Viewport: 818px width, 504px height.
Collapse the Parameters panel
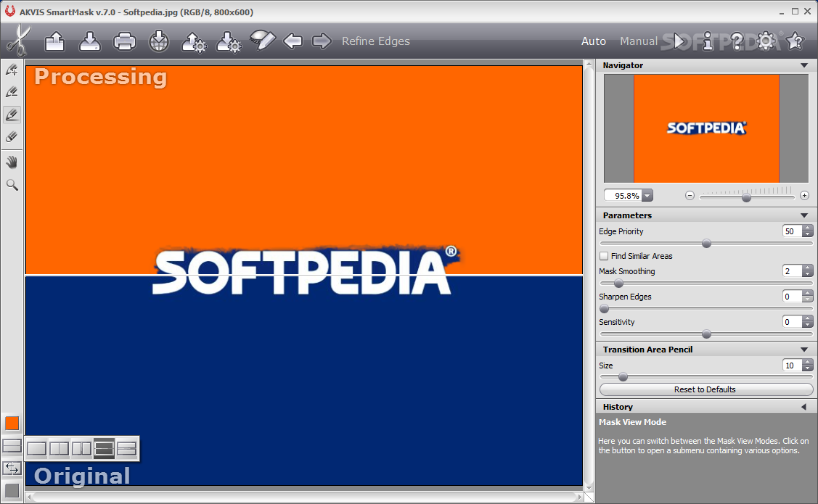[x=804, y=215]
